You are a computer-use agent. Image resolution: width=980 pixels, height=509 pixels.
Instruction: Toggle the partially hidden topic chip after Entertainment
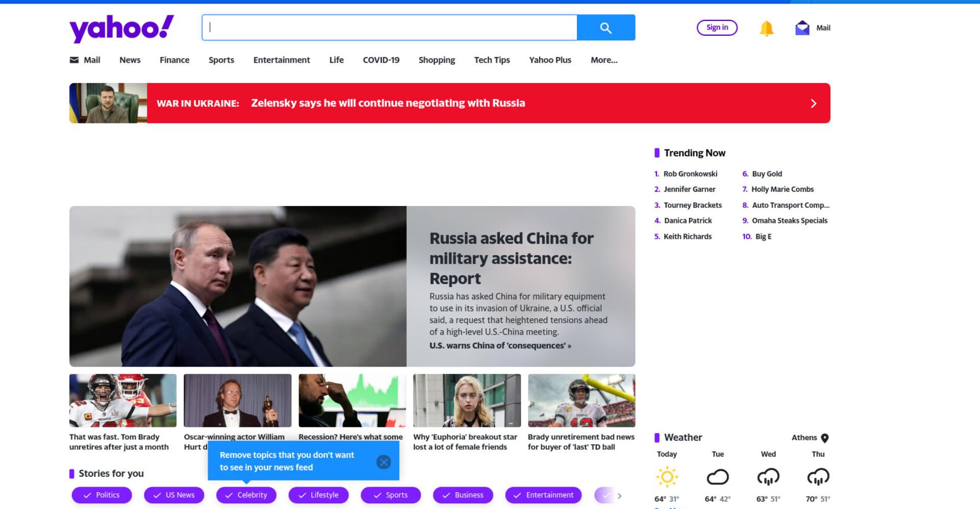[x=604, y=495]
